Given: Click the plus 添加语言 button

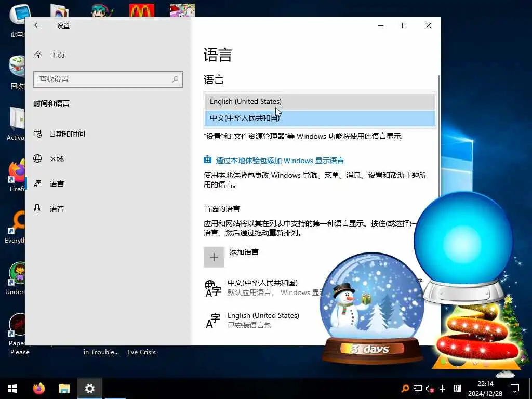Looking at the screenshot, I should 214,257.
